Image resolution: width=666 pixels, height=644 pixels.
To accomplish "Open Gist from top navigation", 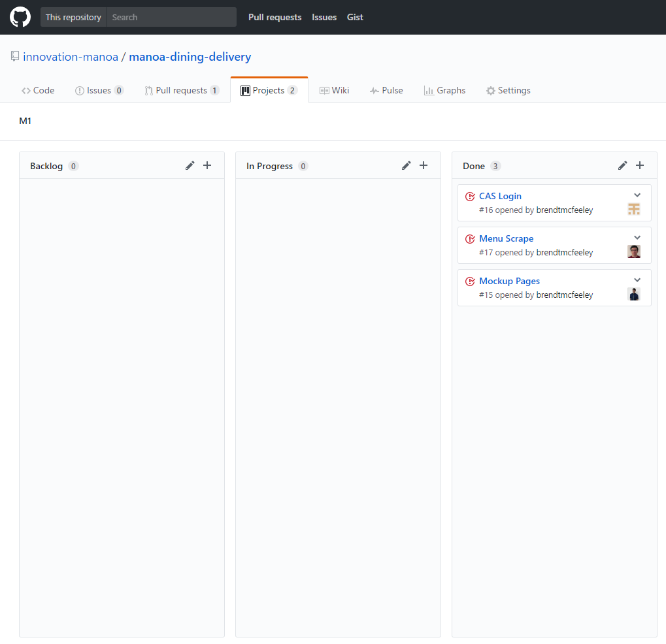I will 355,18.
